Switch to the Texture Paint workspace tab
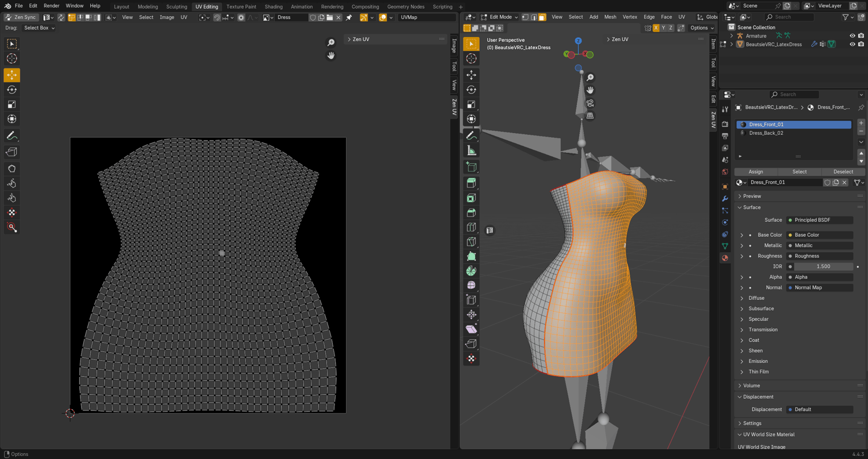 click(241, 7)
